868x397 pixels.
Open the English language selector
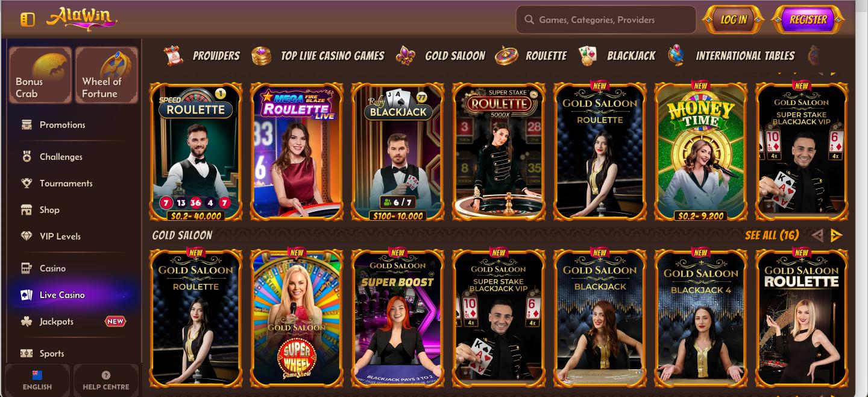(x=37, y=380)
